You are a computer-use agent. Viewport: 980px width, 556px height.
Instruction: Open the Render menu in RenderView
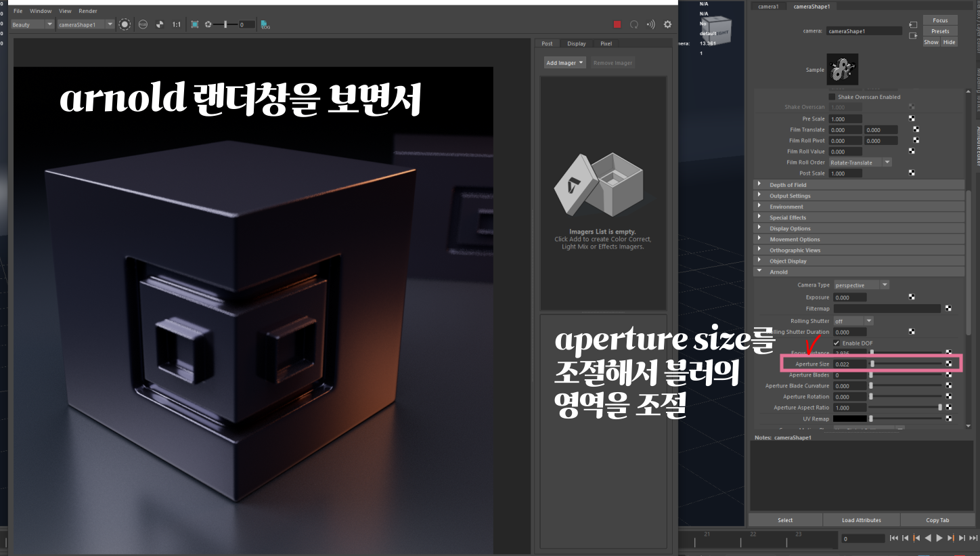pyautogui.click(x=88, y=11)
